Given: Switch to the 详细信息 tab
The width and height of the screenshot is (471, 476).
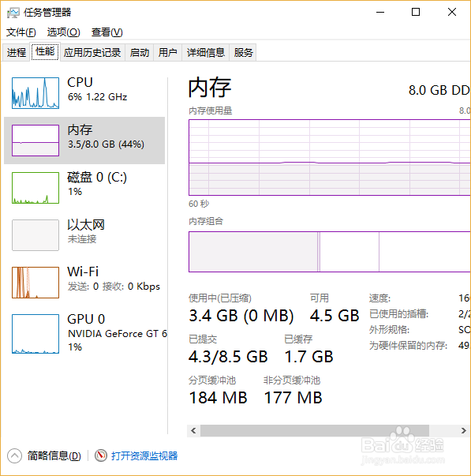Looking at the screenshot, I should pos(205,53).
